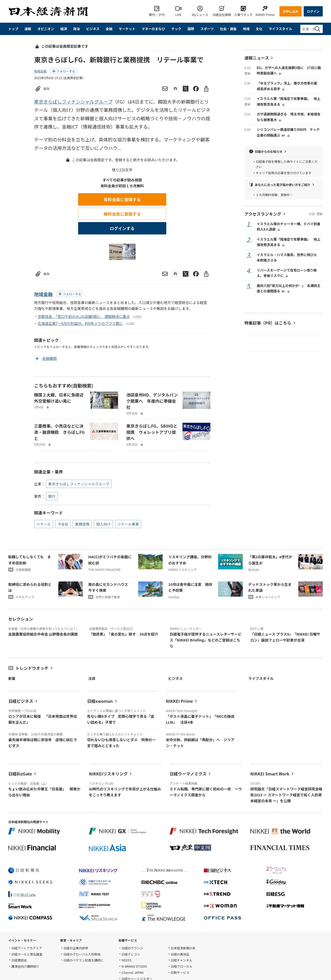Click 有料会員に登録する button
Viewport: 331px width, 980px height.
coord(122,199)
